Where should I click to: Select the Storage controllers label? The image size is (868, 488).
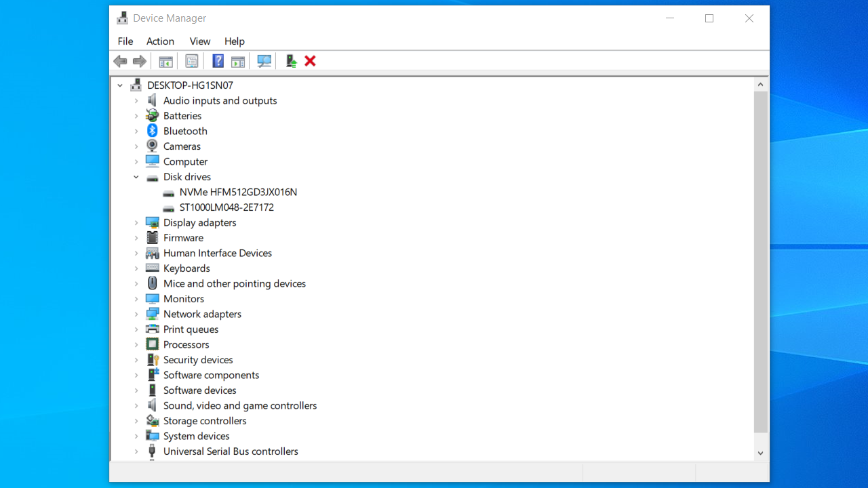(x=205, y=421)
